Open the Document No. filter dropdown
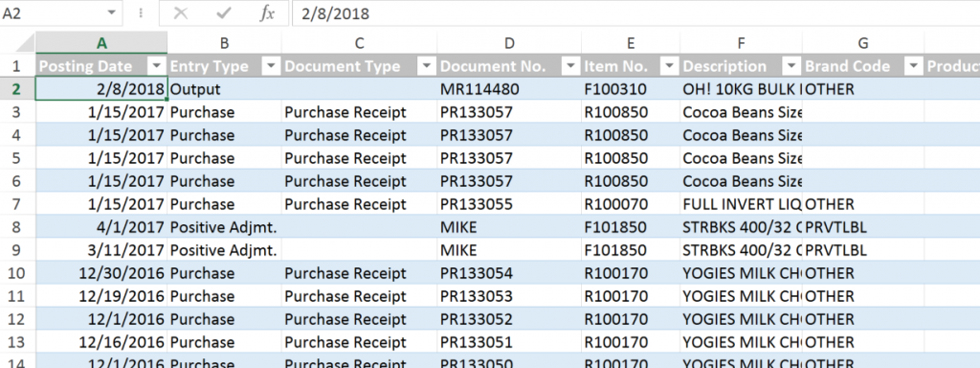Viewport: 980px width, 368px height. tap(570, 66)
